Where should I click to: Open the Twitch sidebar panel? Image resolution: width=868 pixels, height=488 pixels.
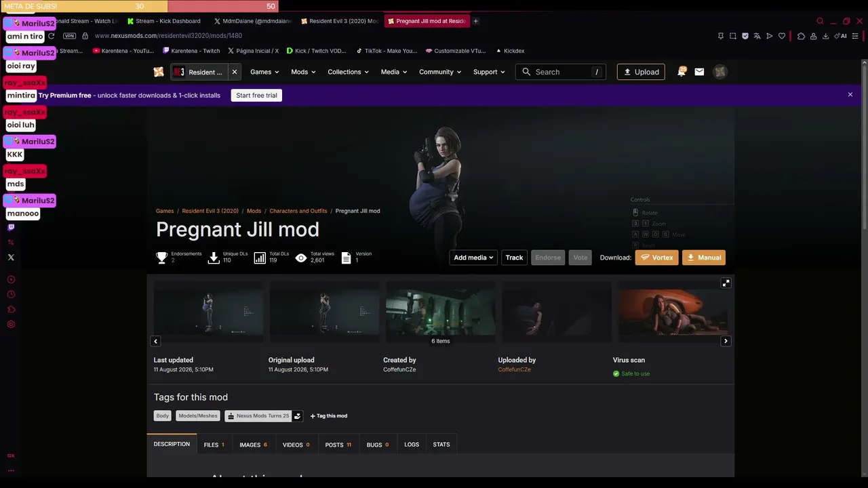click(11, 228)
